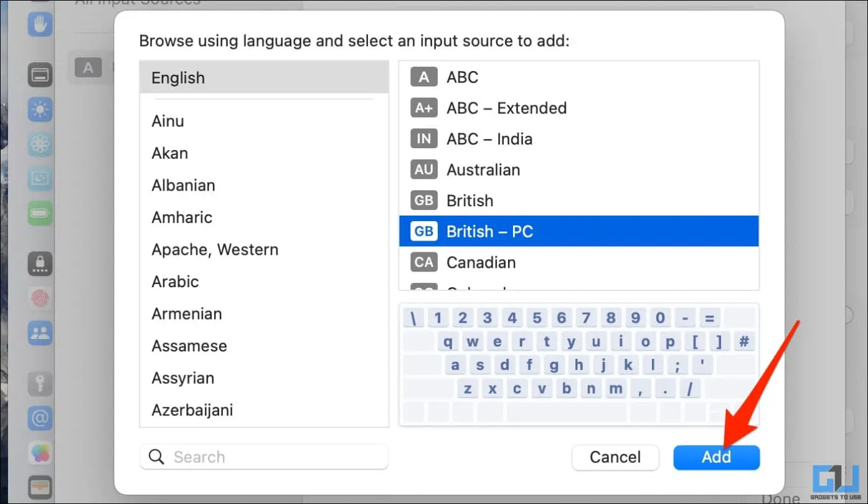Open Internet Accounts @ icon in sidebar
868x504 pixels.
point(40,419)
